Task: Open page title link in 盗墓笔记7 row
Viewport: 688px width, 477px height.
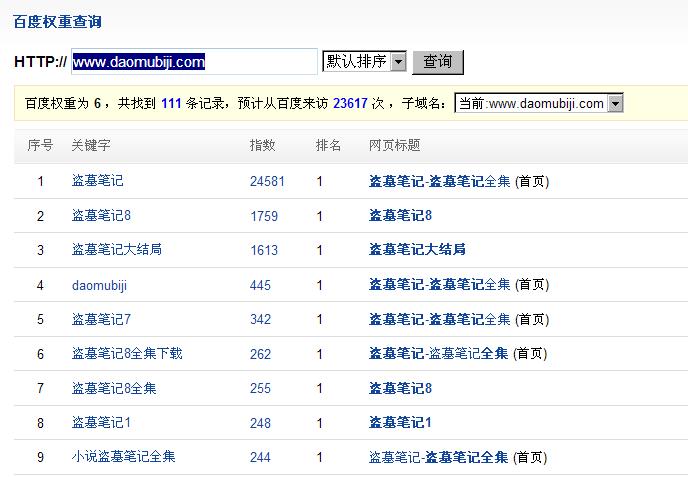Action: tap(439, 319)
